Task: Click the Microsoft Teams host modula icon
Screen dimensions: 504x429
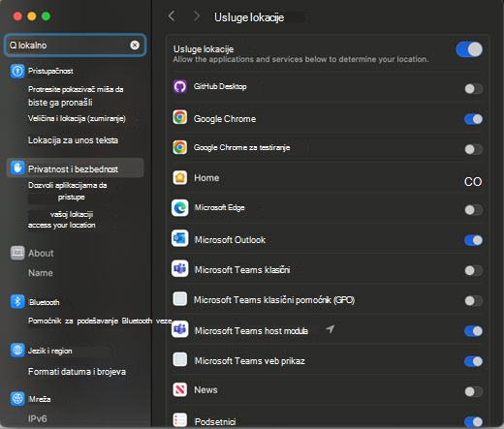Action: click(x=180, y=329)
